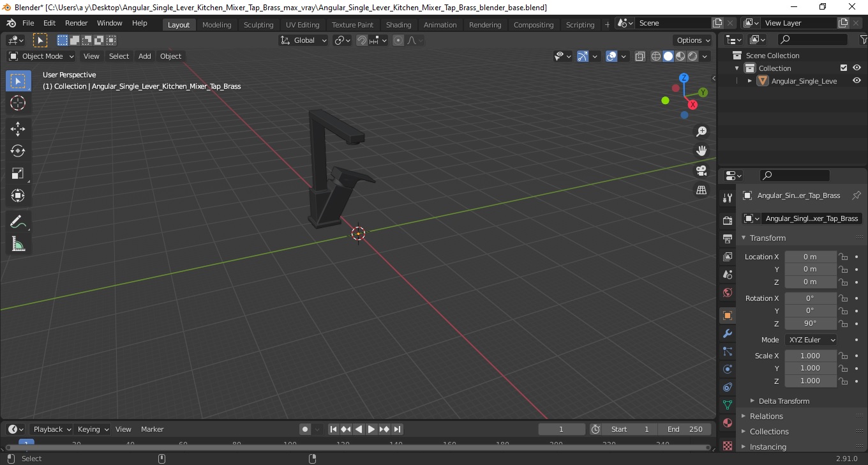Switch to the Modeling workspace tab
The image size is (868, 465).
(216, 24)
